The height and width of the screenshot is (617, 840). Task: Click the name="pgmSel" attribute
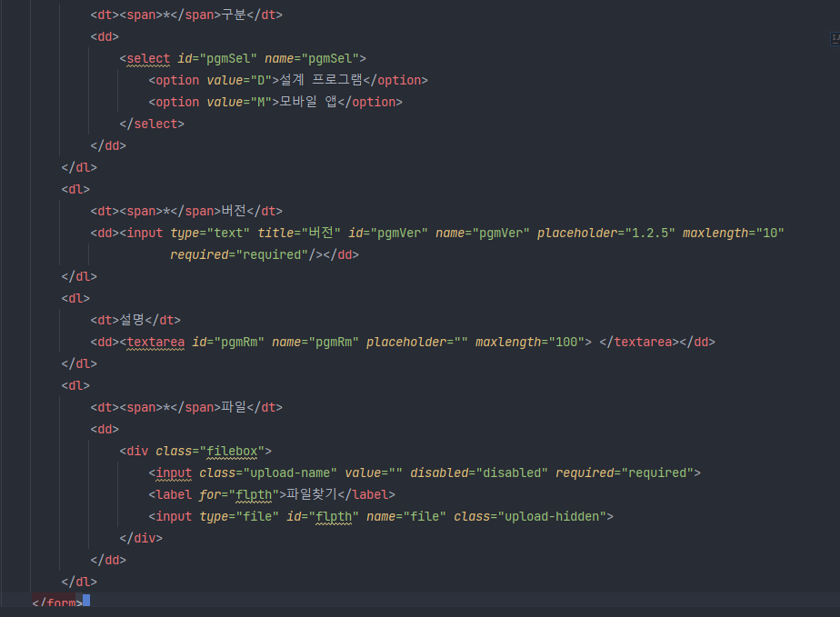click(x=312, y=58)
